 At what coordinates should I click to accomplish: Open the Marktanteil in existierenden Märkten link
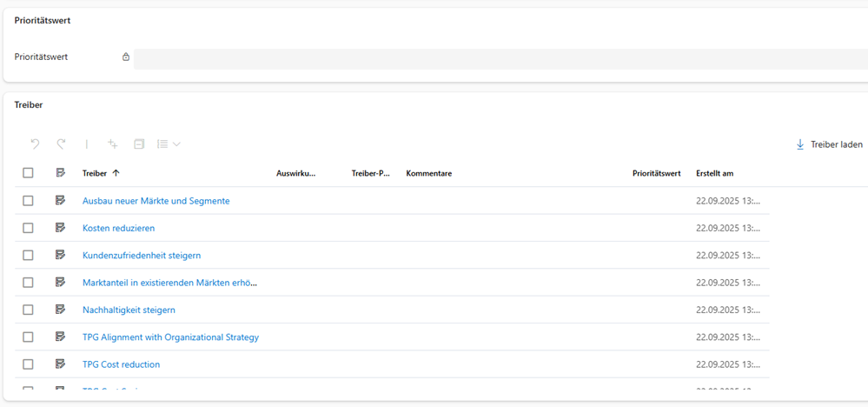pos(169,283)
